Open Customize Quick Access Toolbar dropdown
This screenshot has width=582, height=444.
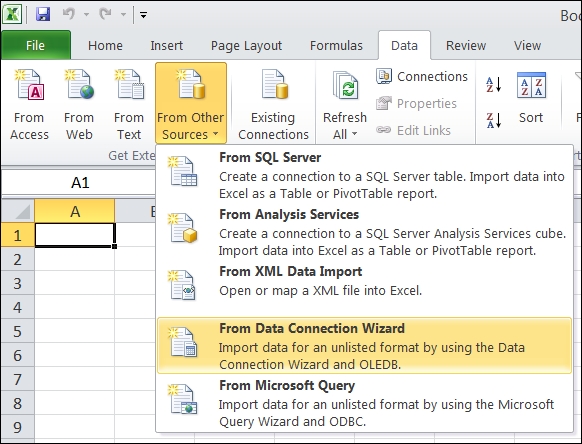(x=143, y=15)
